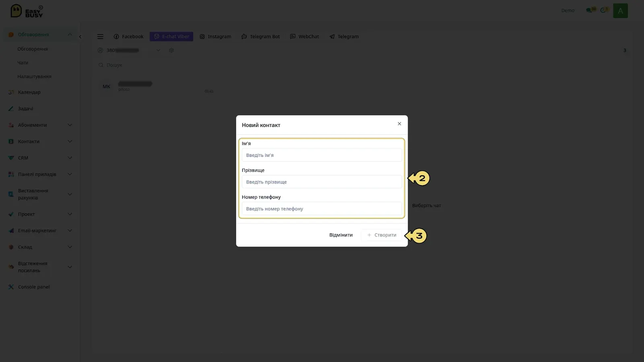The height and width of the screenshot is (362, 644).
Task: Click the Панелі приладів dashboard icon
Action: (11, 175)
